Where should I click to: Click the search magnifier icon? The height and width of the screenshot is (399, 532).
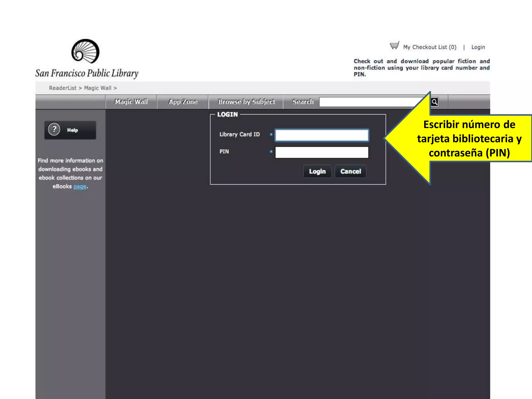click(x=435, y=102)
